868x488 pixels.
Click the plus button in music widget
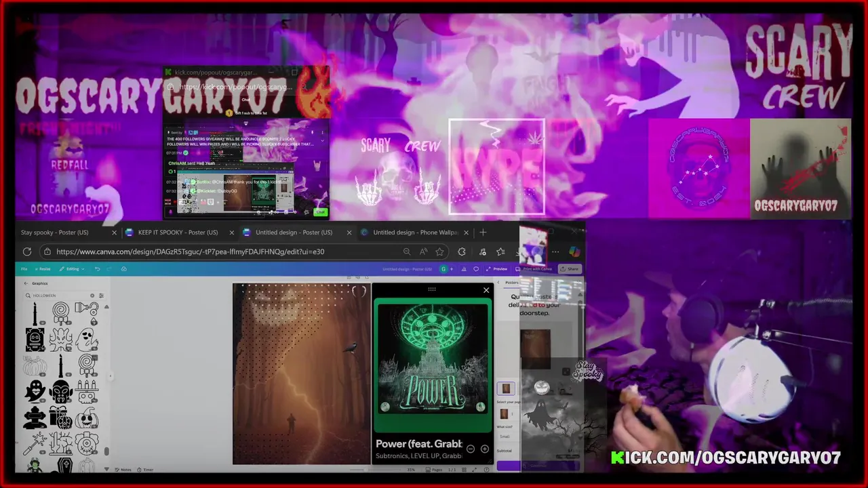point(485,449)
